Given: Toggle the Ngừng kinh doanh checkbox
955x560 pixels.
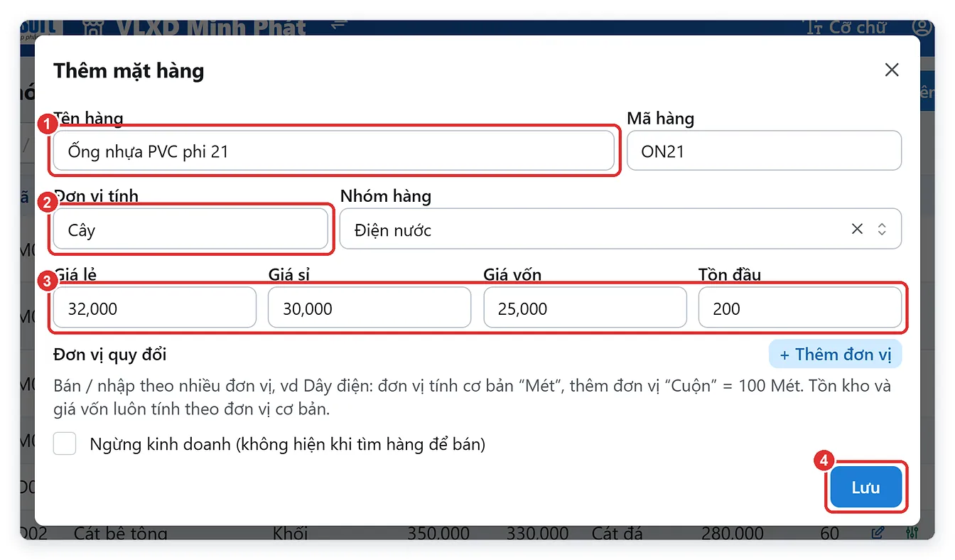Looking at the screenshot, I should point(65,444).
